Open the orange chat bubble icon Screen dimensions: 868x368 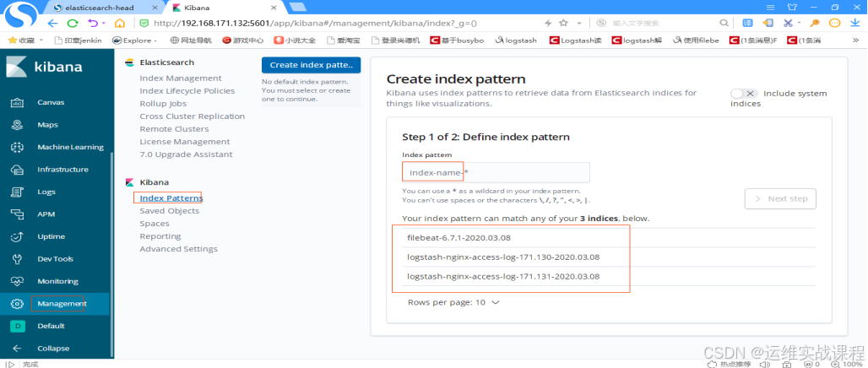click(835, 24)
